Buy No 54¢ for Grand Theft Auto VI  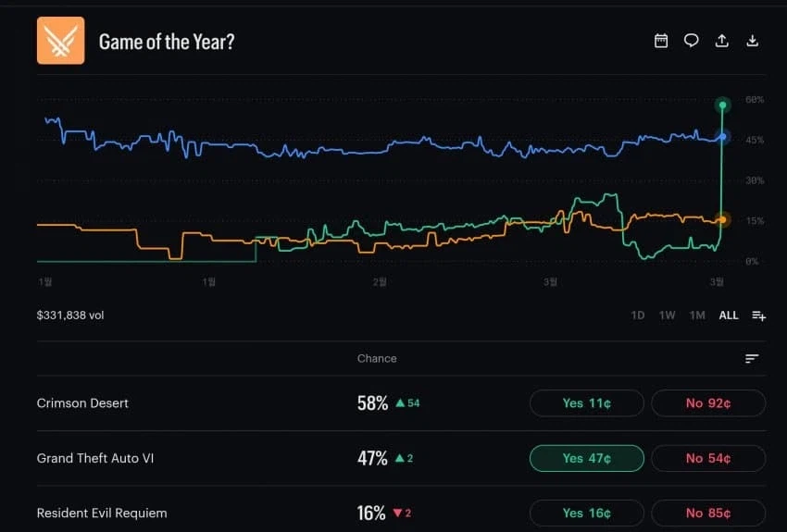(x=708, y=458)
